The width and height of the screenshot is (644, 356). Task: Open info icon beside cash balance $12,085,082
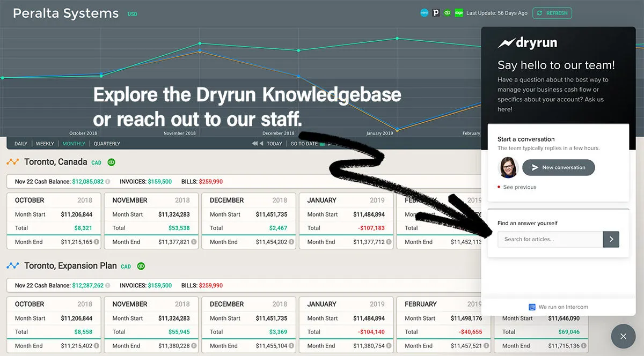pos(108,182)
